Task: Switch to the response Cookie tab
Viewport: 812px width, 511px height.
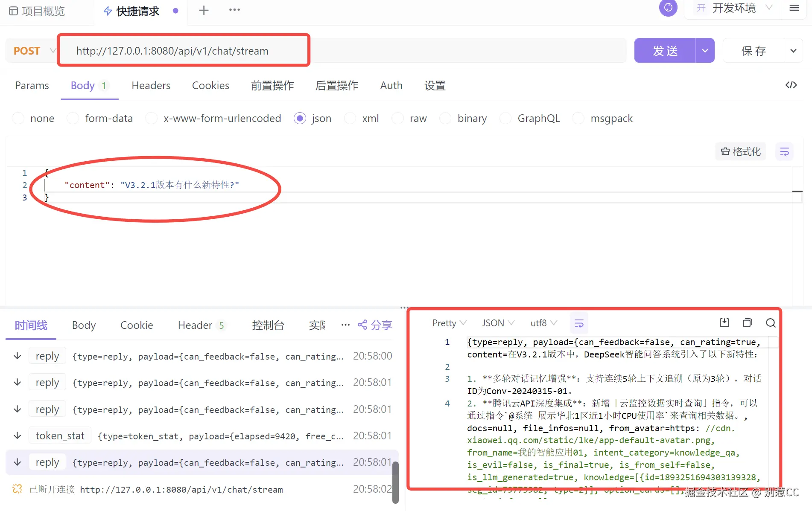Action: pyautogui.click(x=137, y=325)
